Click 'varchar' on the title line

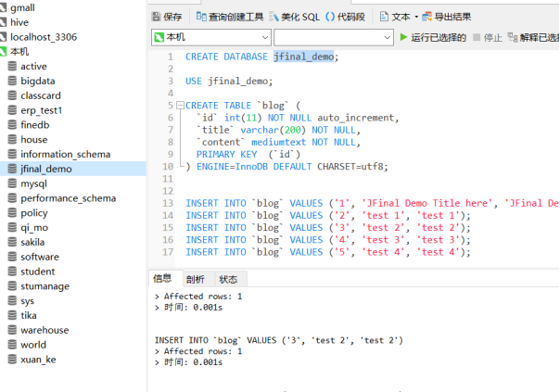pos(260,130)
